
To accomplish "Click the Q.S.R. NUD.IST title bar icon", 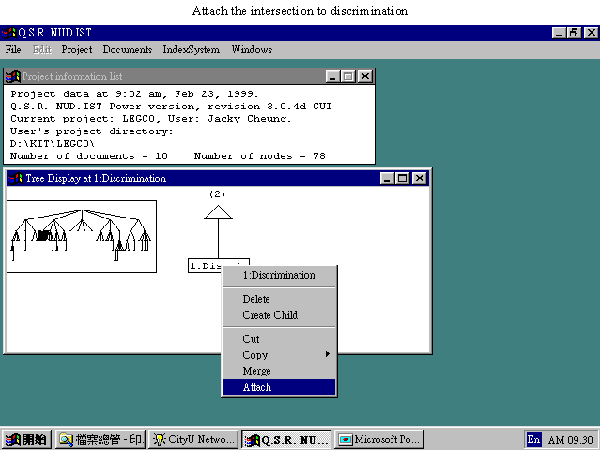I will (8, 33).
